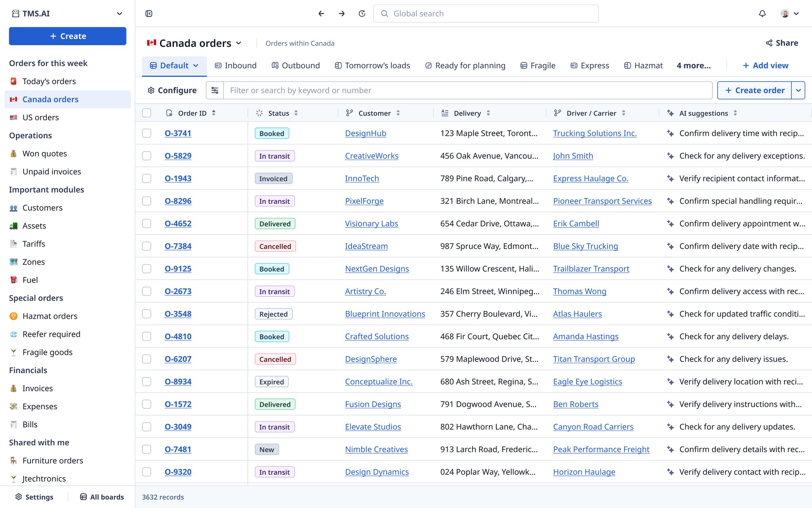The image size is (812, 508).
Task: Click AI suggestion sparkle icon for O-3741
Action: click(670, 133)
